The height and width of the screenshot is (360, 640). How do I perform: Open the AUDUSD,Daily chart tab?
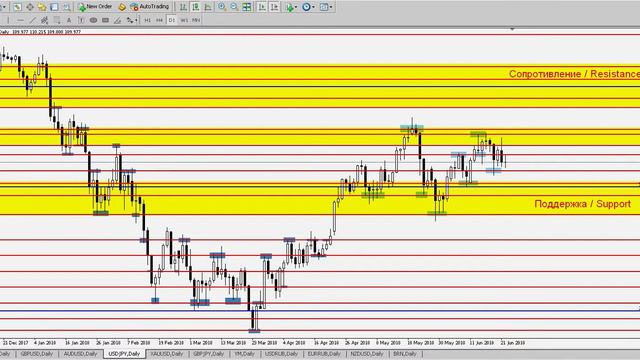tap(80, 354)
